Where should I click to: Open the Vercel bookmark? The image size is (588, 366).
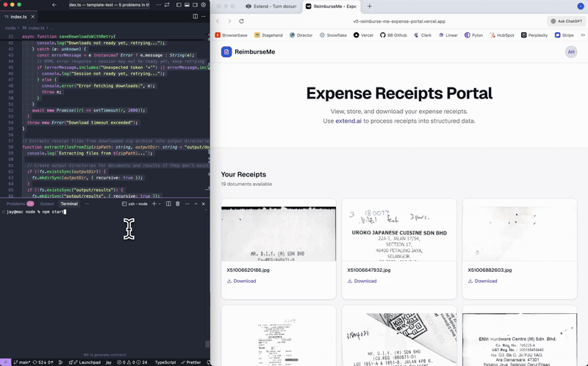[x=363, y=35]
